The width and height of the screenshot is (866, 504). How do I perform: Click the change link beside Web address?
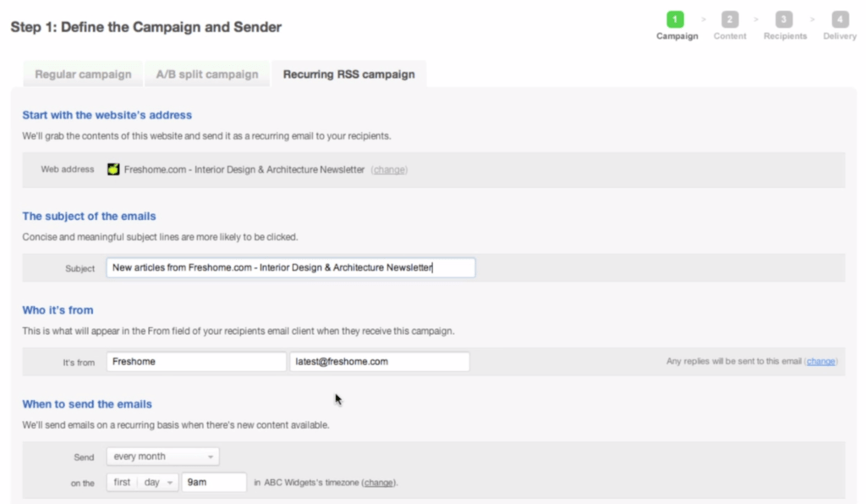(389, 169)
